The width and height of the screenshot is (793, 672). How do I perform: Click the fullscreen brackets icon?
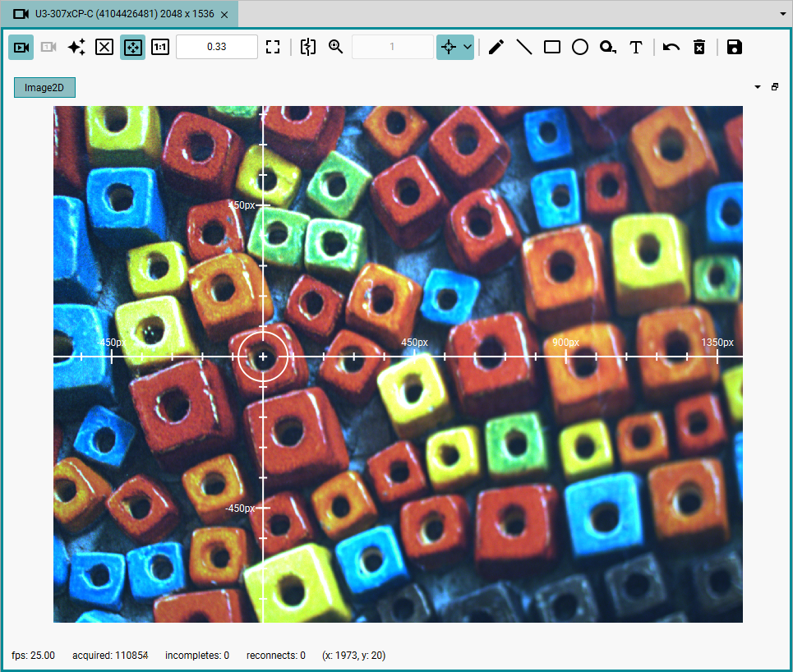click(x=273, y=48)
